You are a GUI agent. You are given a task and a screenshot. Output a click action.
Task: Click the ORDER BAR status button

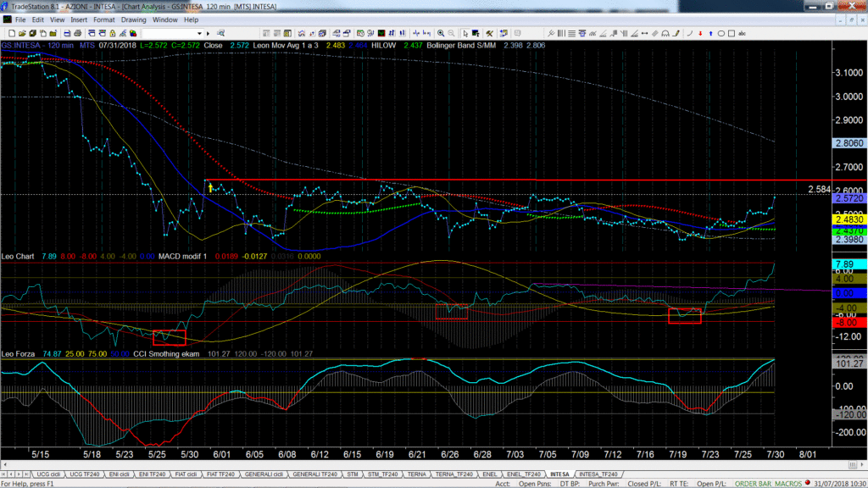753,484
